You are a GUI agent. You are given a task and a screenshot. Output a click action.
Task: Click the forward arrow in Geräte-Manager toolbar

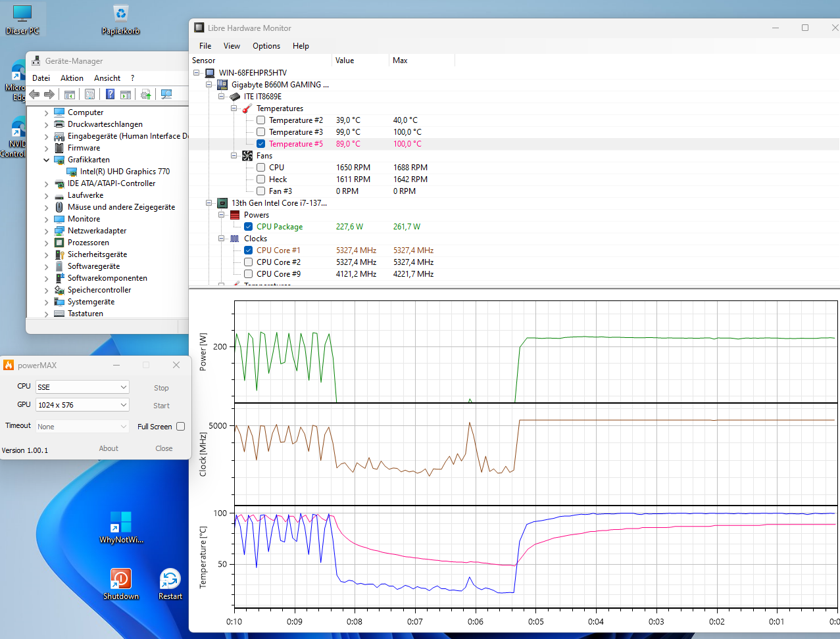click(x=49, y=94)
